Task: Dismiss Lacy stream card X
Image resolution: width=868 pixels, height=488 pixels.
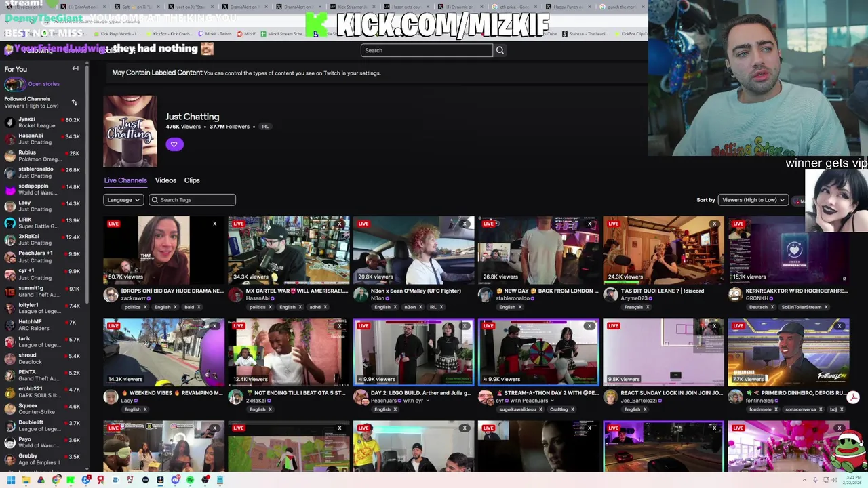Action: click(x=215, y=326)
